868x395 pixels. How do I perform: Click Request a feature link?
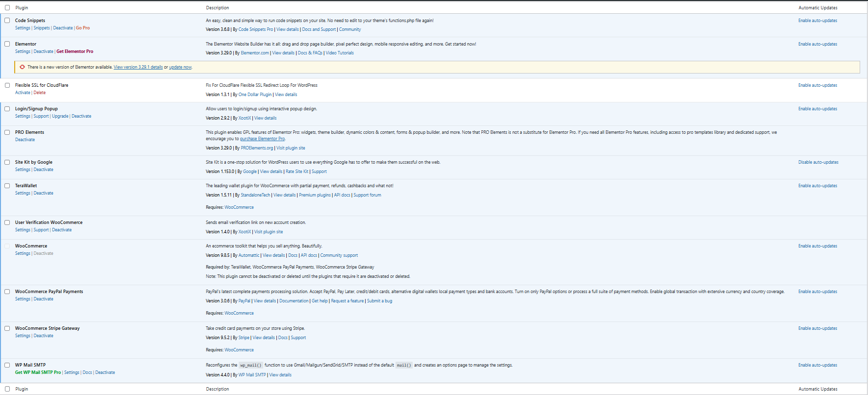347,301
